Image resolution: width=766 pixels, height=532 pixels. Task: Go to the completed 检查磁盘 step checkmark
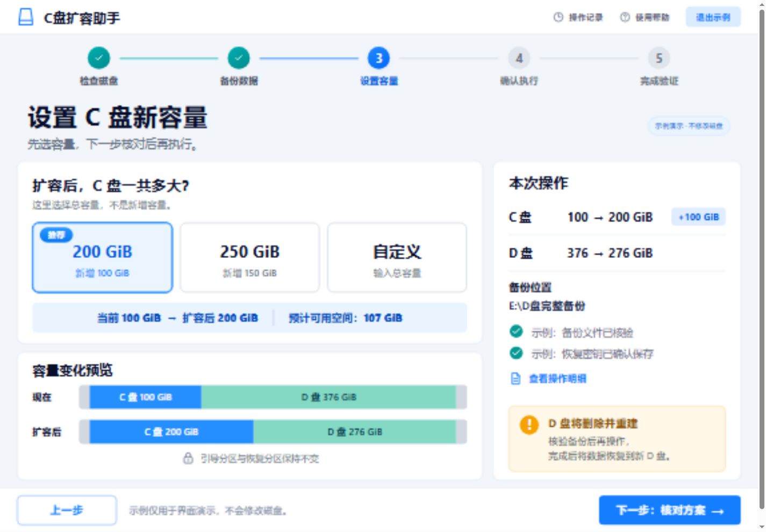click(99, 58)
